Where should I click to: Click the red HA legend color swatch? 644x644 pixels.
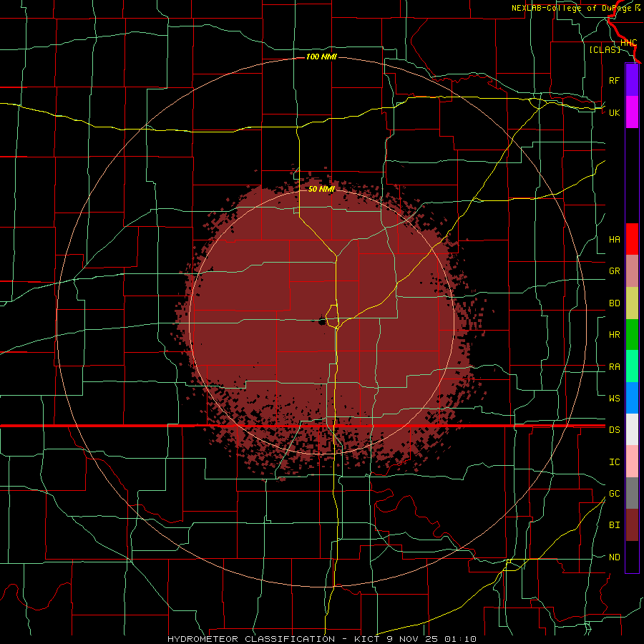[x=632, y=239]
